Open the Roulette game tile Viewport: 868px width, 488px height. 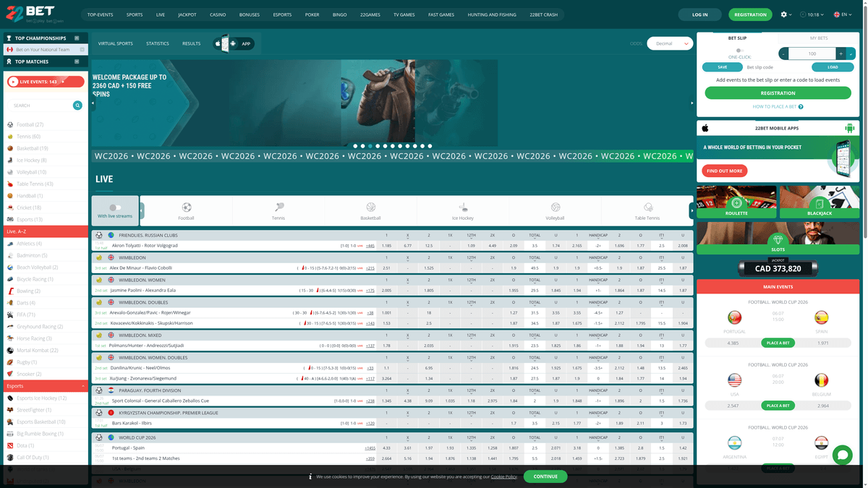click(736, 202)
